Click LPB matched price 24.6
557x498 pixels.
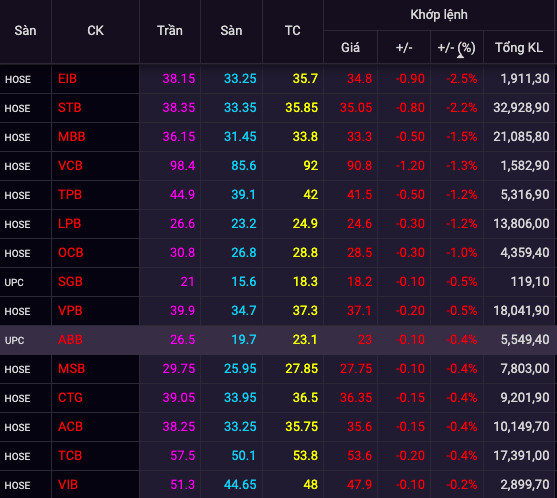pyautogui.click(x=359, y=224)
